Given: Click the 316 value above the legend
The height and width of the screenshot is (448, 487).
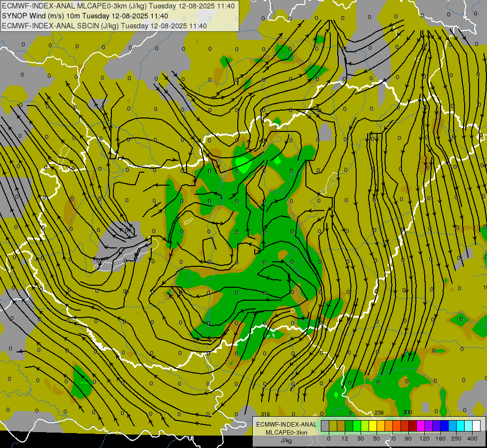Looking at the screenshot, I should coord(265,414).
